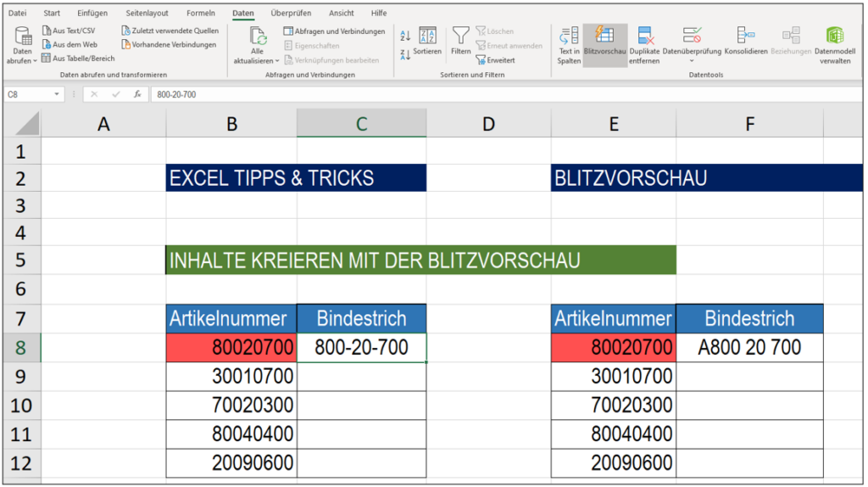Select column C header
Viewport: 868px width, 487px height.
click(x=361, y=123)
